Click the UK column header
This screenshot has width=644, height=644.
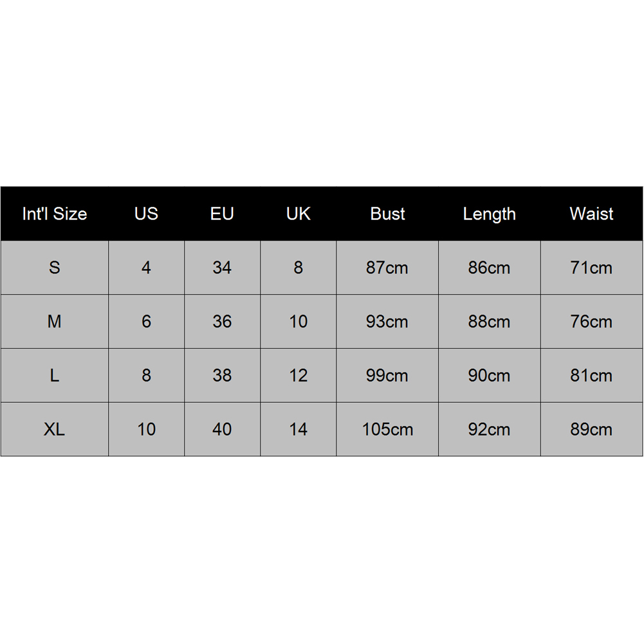click(x=298, y=214)
